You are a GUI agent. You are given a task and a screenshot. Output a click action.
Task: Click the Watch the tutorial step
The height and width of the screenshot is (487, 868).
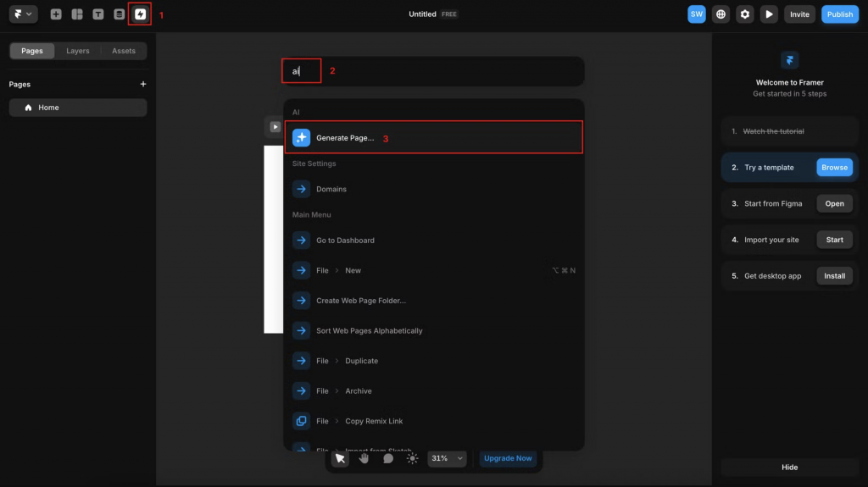pos(789,131)
